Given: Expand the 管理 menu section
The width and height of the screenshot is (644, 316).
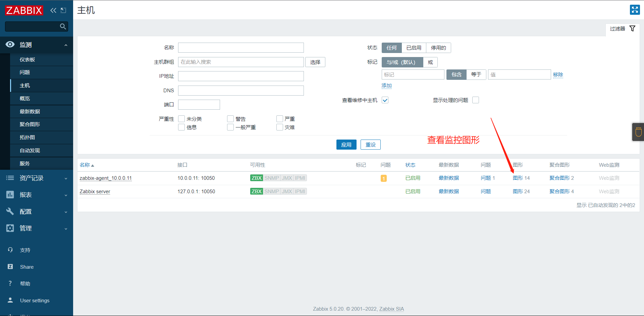Looking at the screenshot, I should coord(66,229).
